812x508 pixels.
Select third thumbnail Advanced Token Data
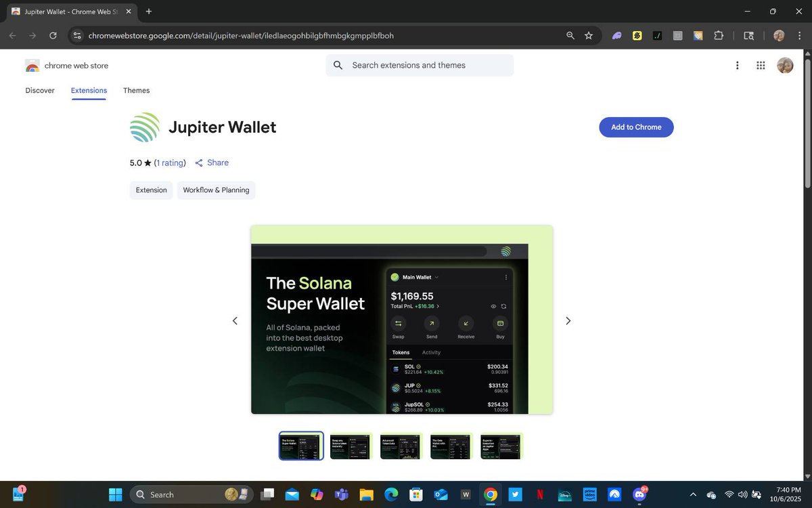(x=401, y=446)
